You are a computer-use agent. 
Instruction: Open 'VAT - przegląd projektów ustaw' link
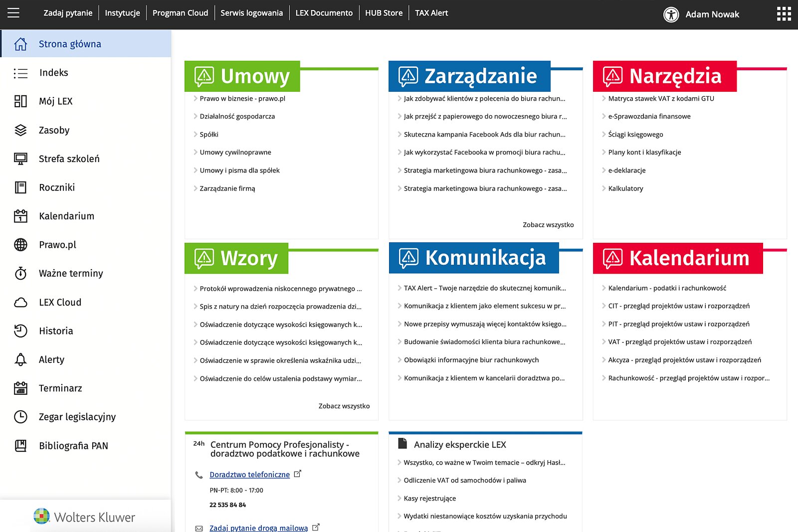(x=680, y=342)
